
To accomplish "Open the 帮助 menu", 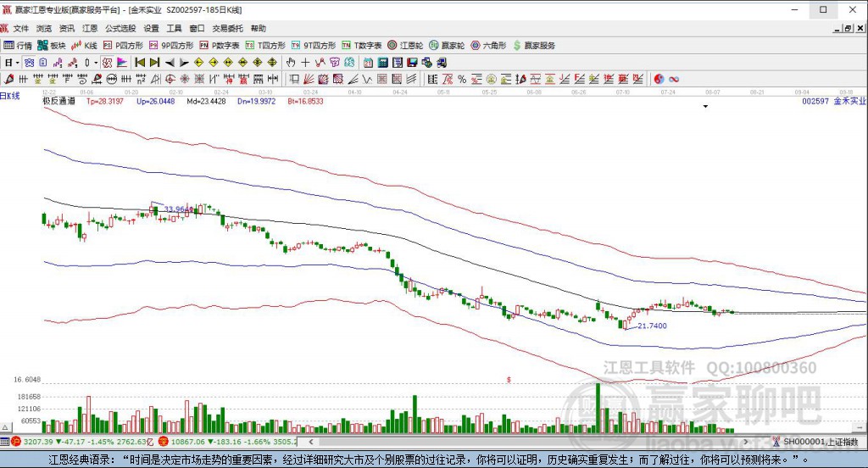I will point(258,28).
